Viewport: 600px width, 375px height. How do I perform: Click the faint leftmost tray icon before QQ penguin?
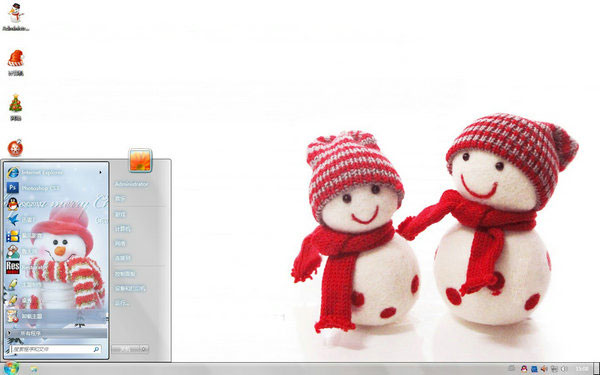point(512,368)
